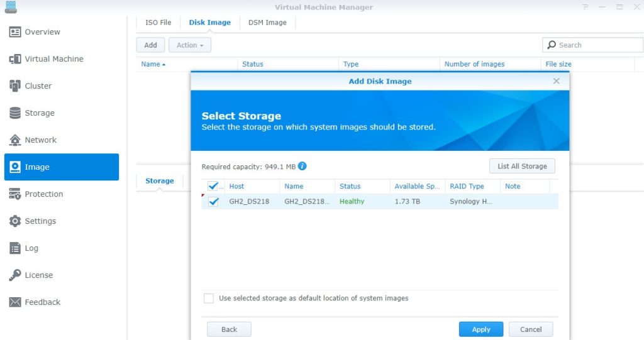The width and height of the screenshot is (644, 340).
Task: Click the Cluster sidebar icon
Action: [x=15, y=86]
